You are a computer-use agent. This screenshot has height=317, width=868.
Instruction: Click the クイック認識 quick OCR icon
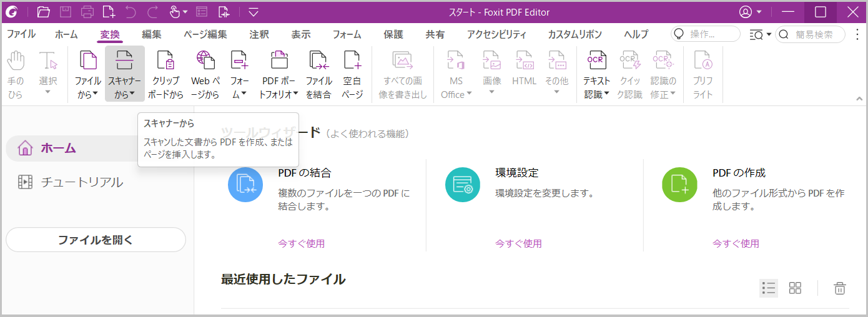pyautogui.click(x=630, y=61)
